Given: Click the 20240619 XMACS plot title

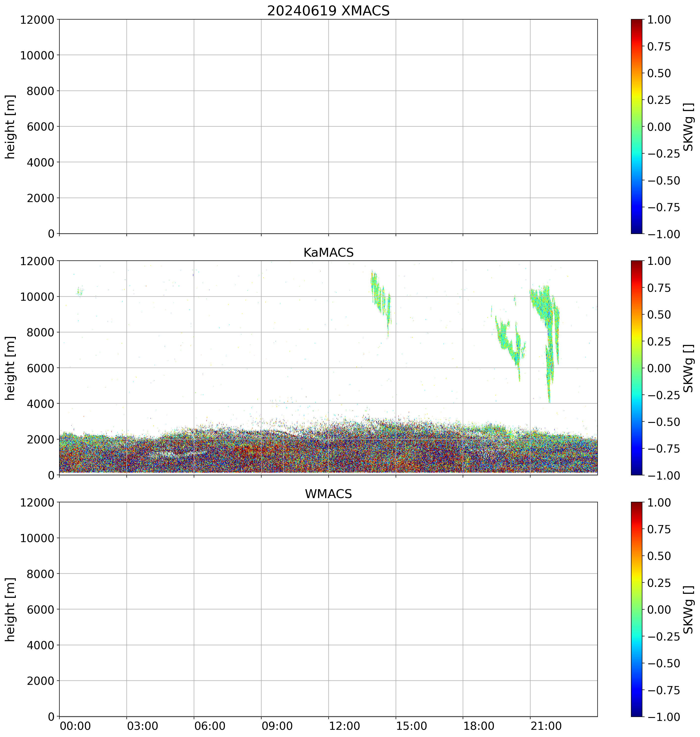Looking at the screenshot, I should pos(328,11).
